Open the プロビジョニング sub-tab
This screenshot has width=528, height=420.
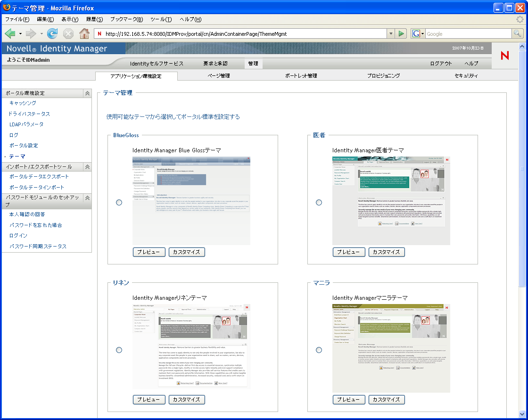pyautogui.click(x=384, y=76)
